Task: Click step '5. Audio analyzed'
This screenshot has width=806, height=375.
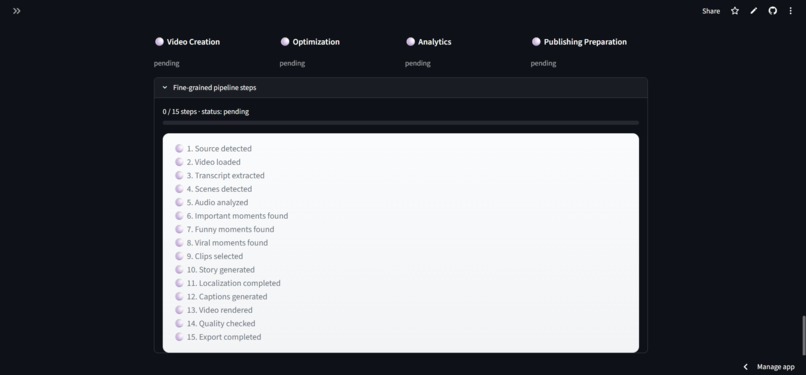Action: [217, 202]
